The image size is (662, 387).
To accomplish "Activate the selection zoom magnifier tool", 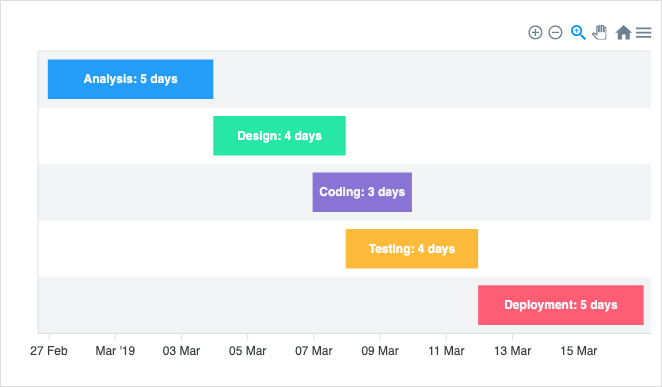I will click(x=578, y=32).
